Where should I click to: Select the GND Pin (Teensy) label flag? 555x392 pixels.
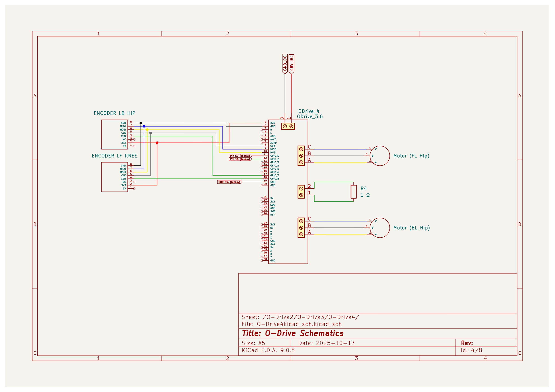point(230,182)
